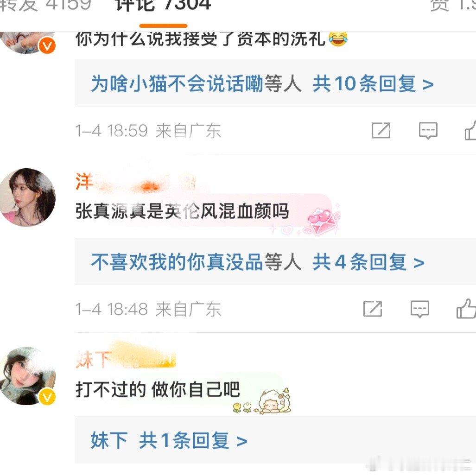476x476 pixels.
Task: Open the 妹下 commenter's username
Action: 126,359
